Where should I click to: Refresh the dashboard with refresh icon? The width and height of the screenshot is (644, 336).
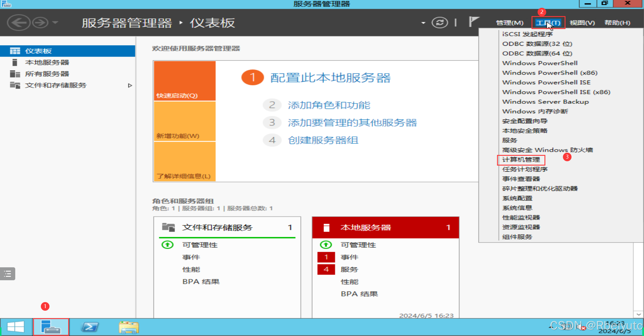(x=439, y=22)
